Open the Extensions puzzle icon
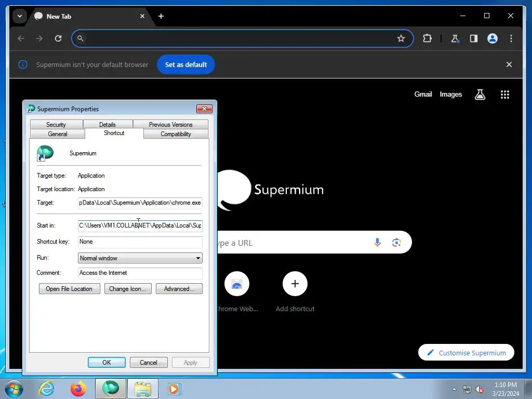This screenshot has width=532, height=399. 427,38
